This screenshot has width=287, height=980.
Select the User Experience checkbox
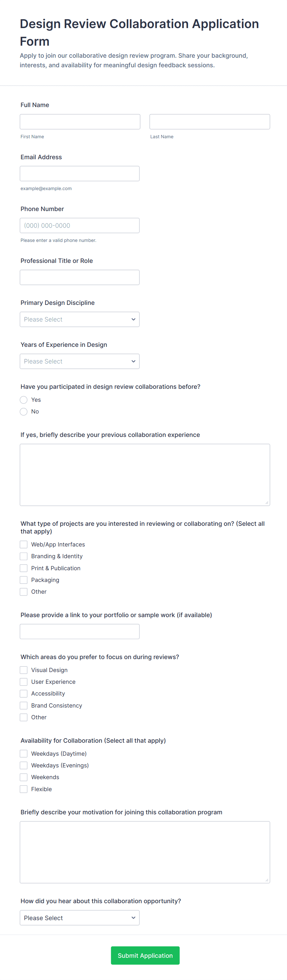tap(23, 682)
